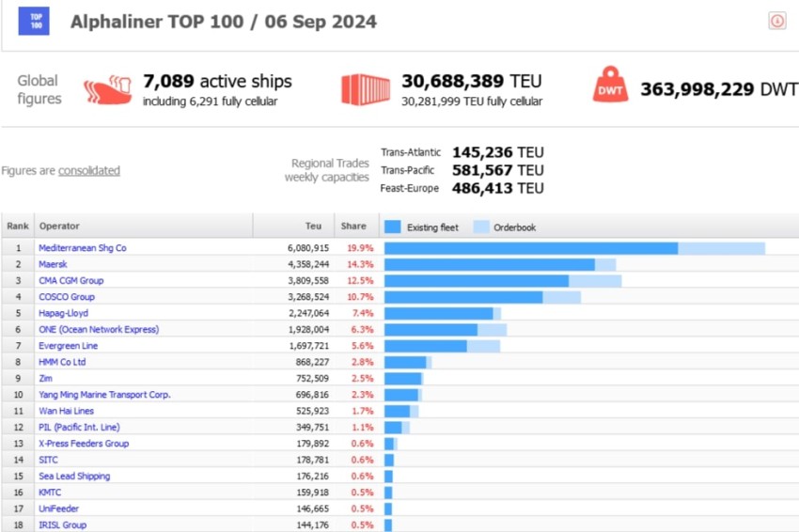Open Mediterranean Shg Co operator link
Viewport: 799px width, 532px height.
pyautogui.click(x=83, y=248)
